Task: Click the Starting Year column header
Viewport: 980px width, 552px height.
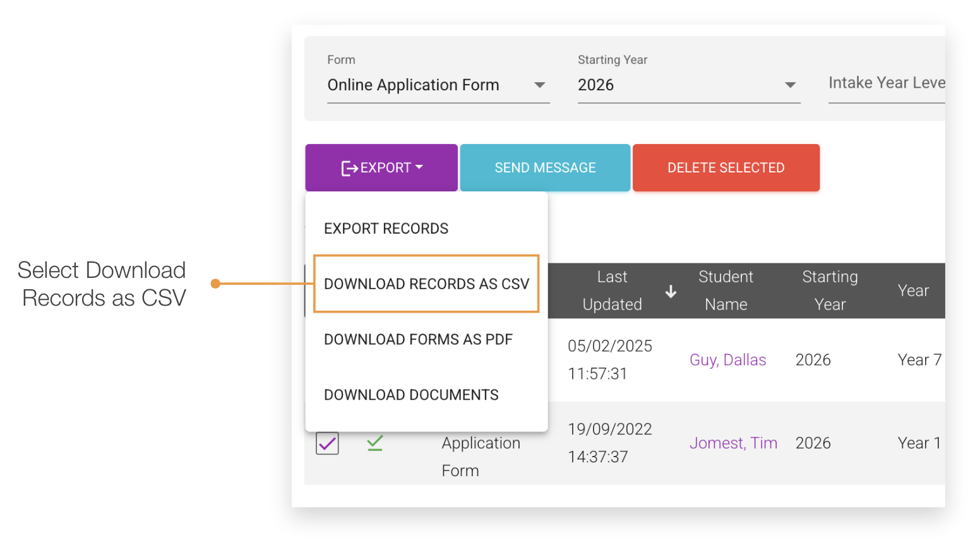Action: pos(829,291)
